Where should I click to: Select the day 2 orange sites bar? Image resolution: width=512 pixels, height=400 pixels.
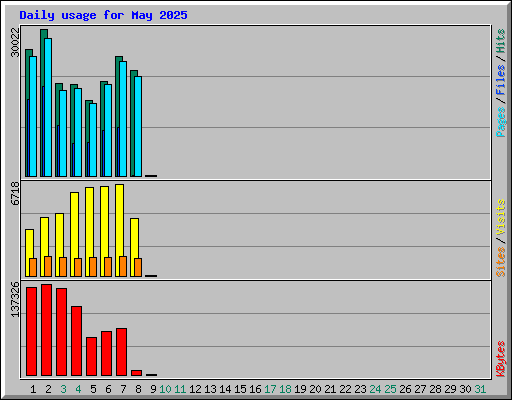(x=48, y=266)
